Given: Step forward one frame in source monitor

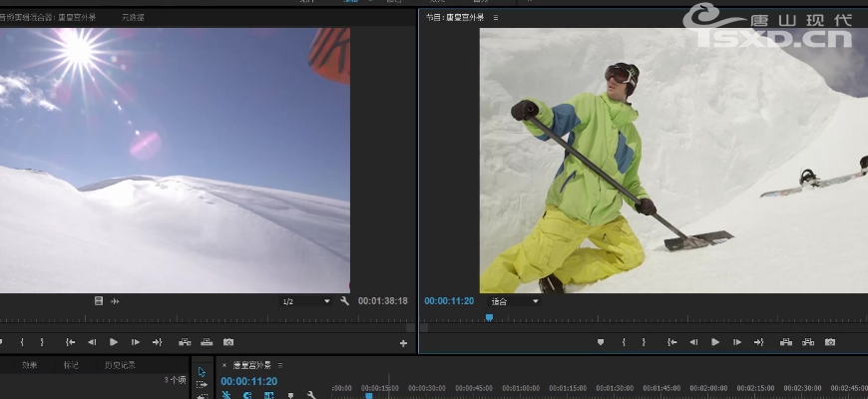Looking at the screenshot, I should pos(135,342).
